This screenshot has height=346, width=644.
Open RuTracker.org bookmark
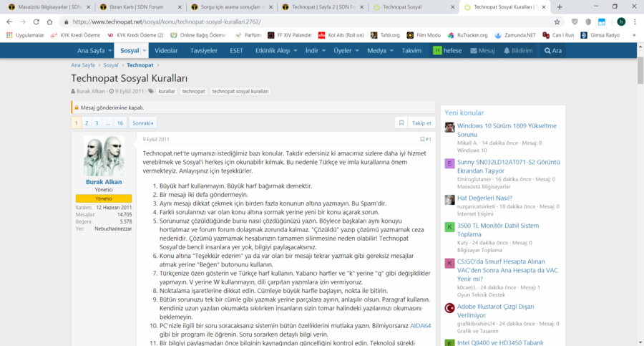467,35
